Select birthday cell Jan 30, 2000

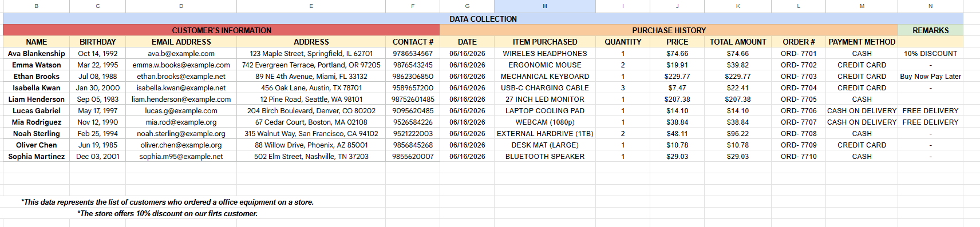[x=97, y=87]
